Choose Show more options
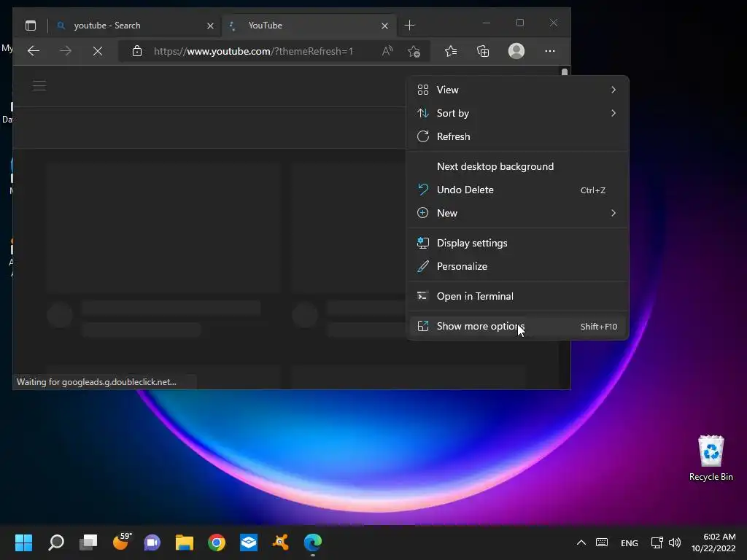The width and height of the screenshot is (747, 560). click(x=518, y=326)
